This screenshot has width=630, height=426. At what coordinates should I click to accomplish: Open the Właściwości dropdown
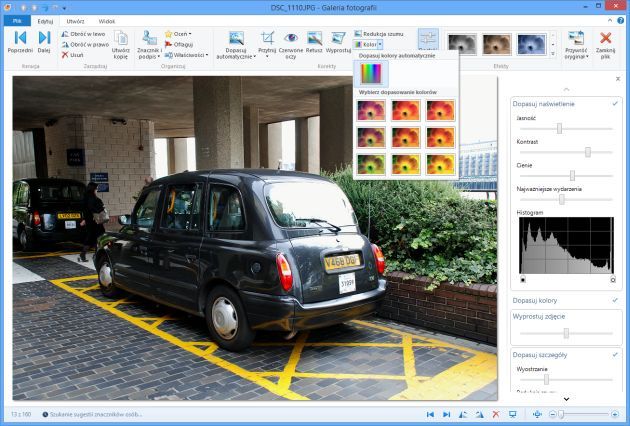pyautogui.click(x=186, y=55)
